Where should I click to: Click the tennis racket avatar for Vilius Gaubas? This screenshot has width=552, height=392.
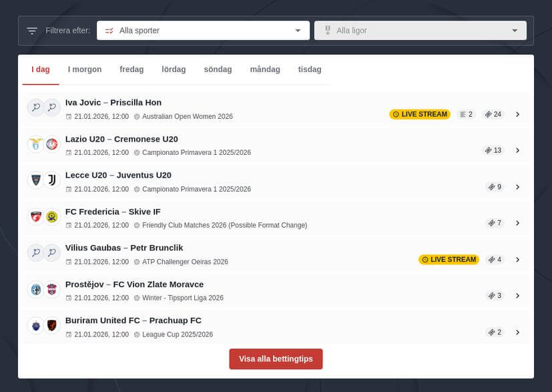(x=36, y=252)
